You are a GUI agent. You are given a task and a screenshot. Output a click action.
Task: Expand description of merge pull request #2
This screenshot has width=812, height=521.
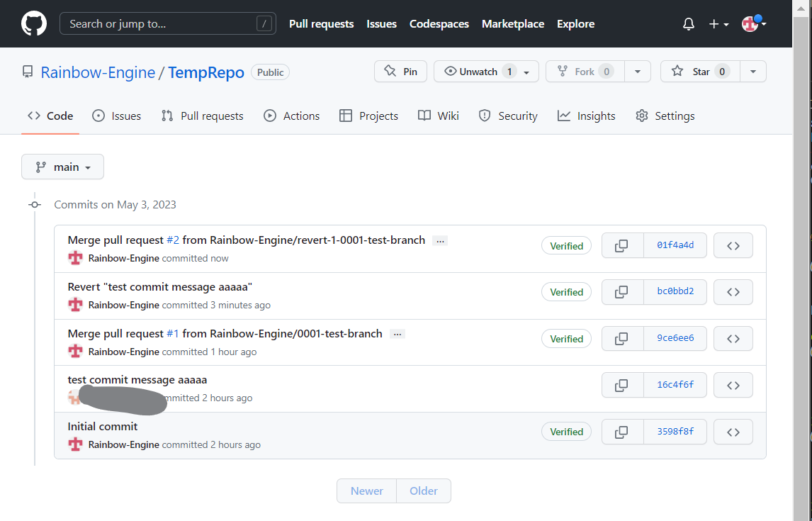click(440, 241)
